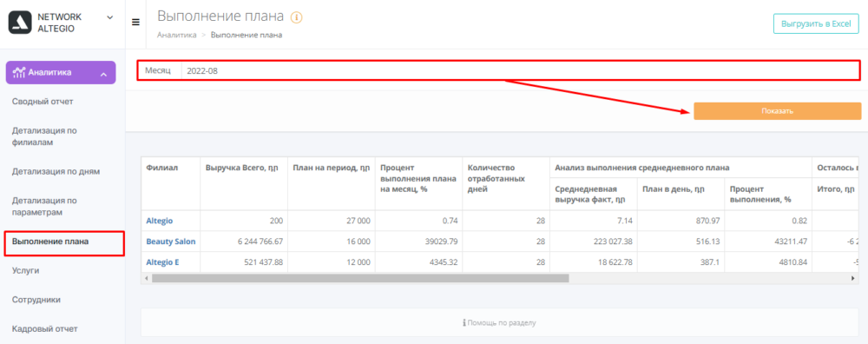The image size is (868, 344).
Task: Open Детализация по филиалам
Action: click(x=44, y=136)
